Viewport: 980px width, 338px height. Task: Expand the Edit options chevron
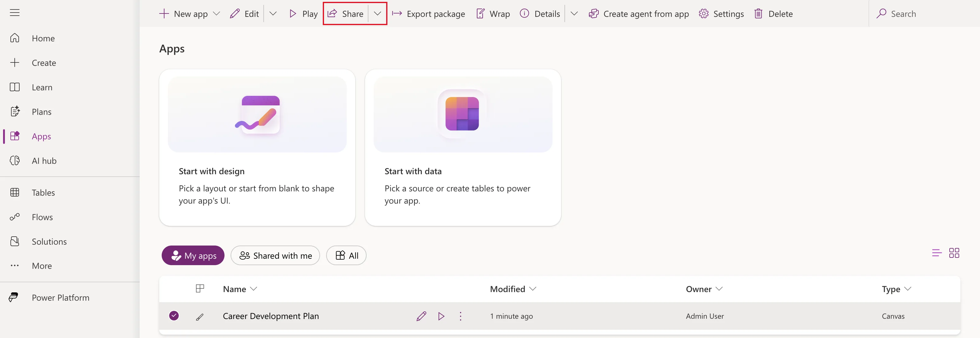coord(273,14)
